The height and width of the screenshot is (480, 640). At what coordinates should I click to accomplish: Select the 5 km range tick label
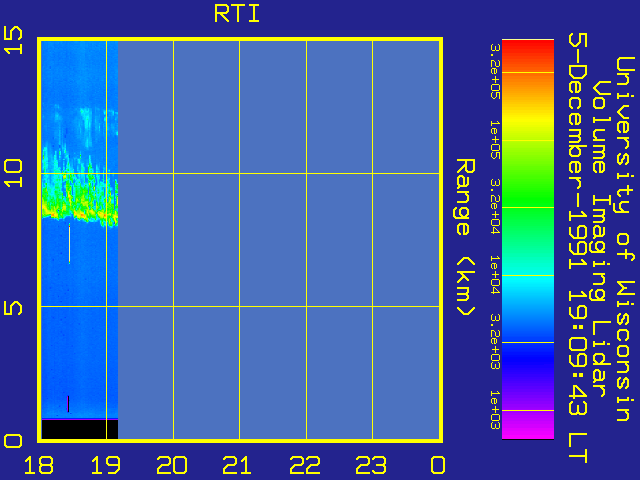point(13,308)
